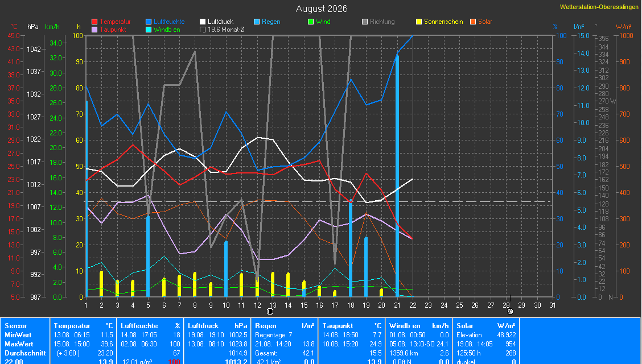Click the Wetterstation-Oberesslingen link
The image size is (642, 364).
tap(599, 7)
